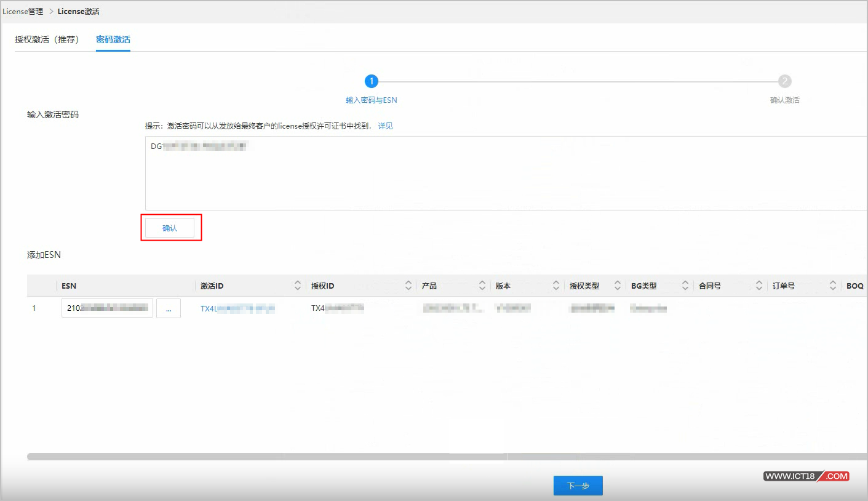Open the 详见 details link
This screenshot has height=501, width=868.
[385, 126]
